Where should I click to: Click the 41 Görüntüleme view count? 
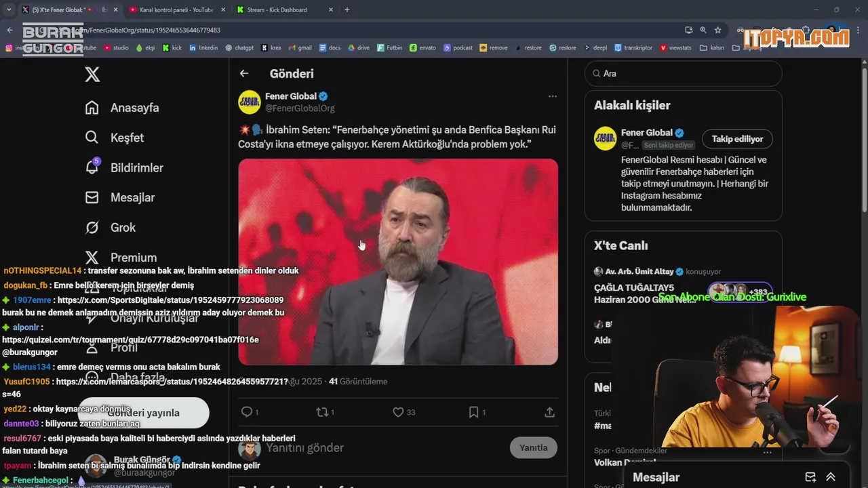pos(358,382)
